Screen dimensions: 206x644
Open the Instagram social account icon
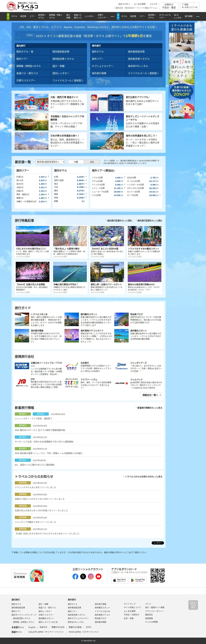point(91,576)
